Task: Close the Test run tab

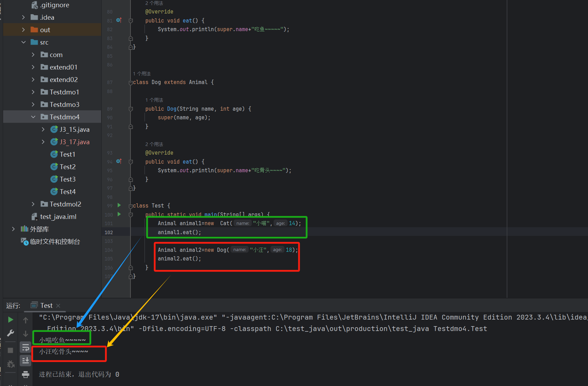Action: click(x=58, y=306)
